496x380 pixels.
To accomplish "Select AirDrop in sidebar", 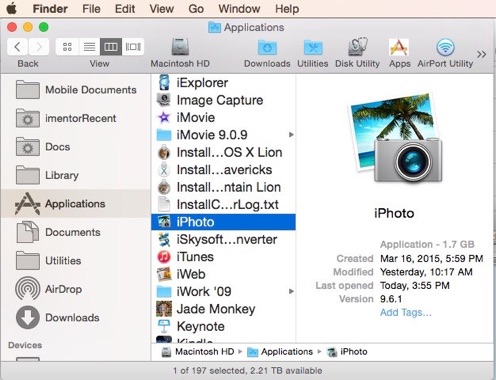I will (76, 289).
